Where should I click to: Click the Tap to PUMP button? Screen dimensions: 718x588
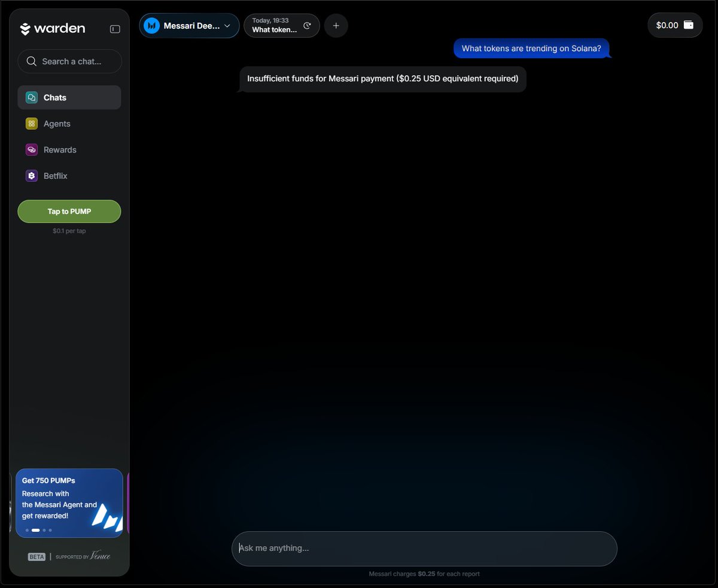[x=69, y=211]
